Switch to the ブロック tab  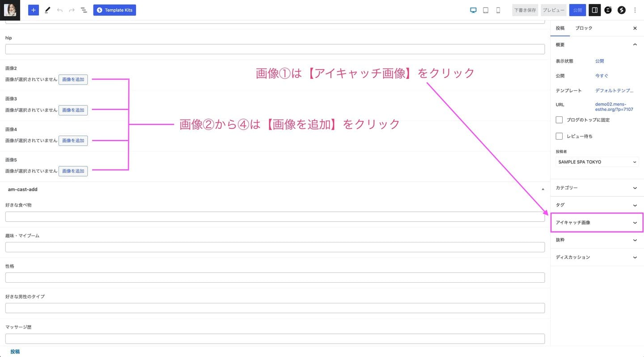tap(584, 28)
